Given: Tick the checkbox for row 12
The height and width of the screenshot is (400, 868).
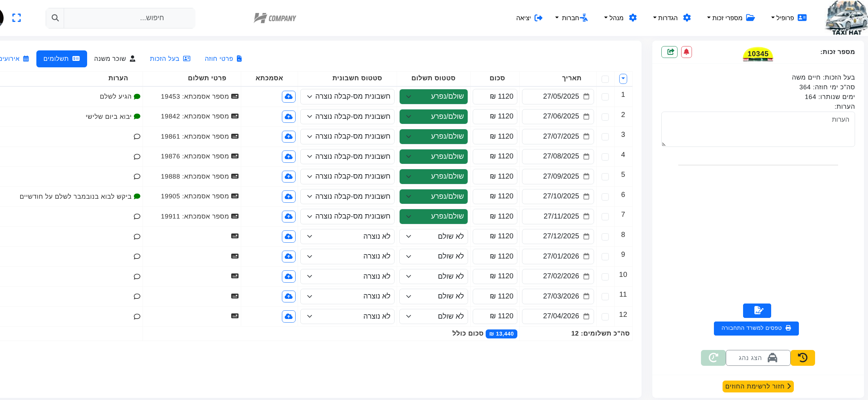Looking at the screenshot, I should [605, 316].
